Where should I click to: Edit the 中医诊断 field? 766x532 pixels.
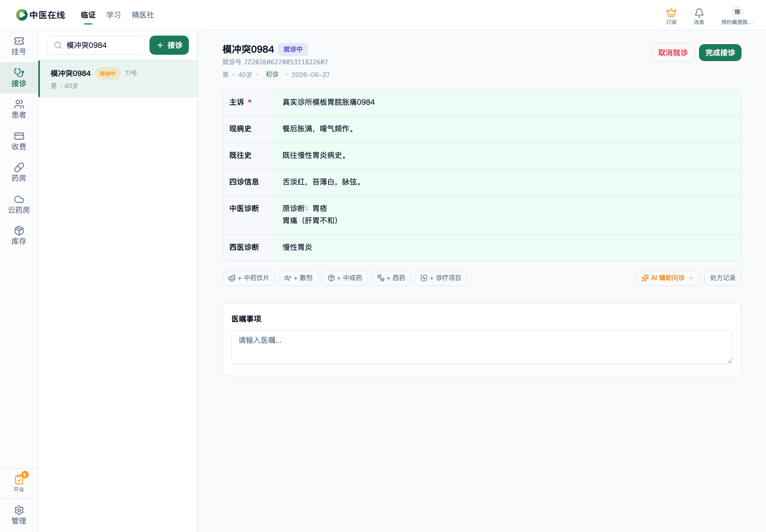(x=507, y=215)
